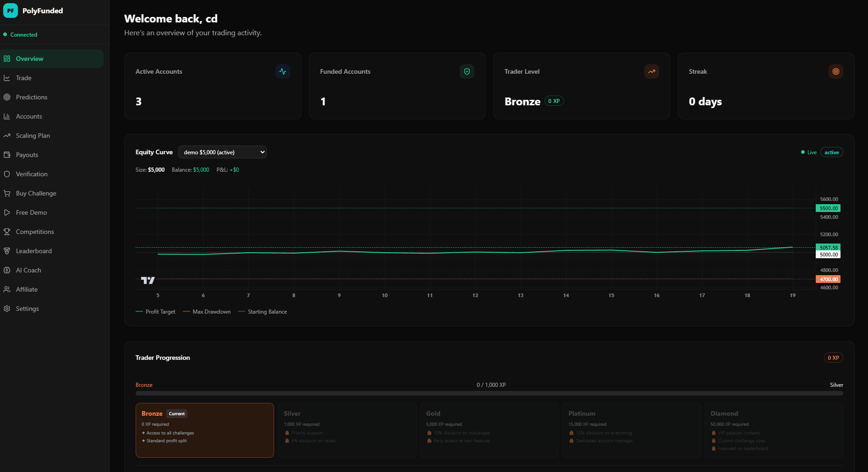The width and height of the screenshot is (868, 472).
Task: Select demo $5,000 active account option
Action: click(x=222, y=152)
